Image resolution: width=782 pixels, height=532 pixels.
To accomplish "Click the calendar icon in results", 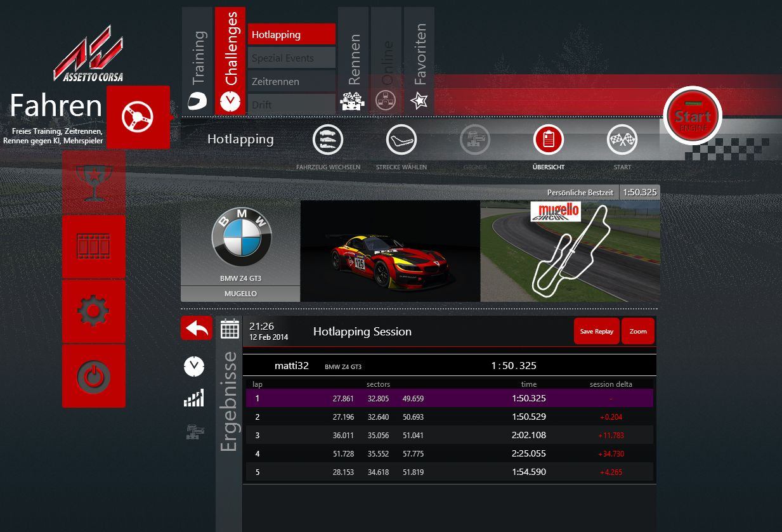I will pos(230,328).
